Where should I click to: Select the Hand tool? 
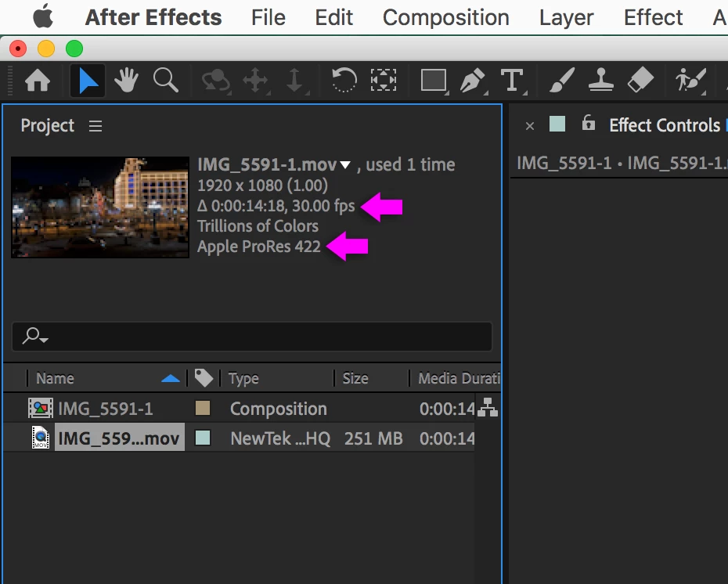coord(126,81)
